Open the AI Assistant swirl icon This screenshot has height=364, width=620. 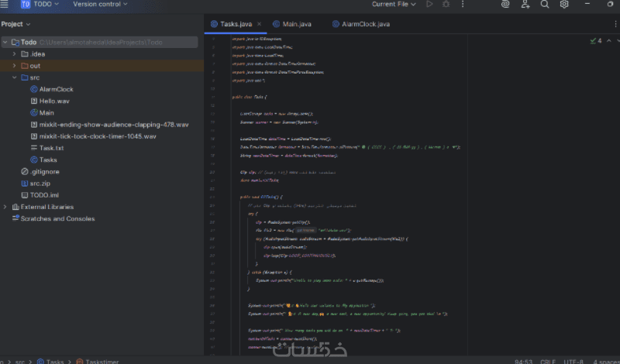coord(505,5)
